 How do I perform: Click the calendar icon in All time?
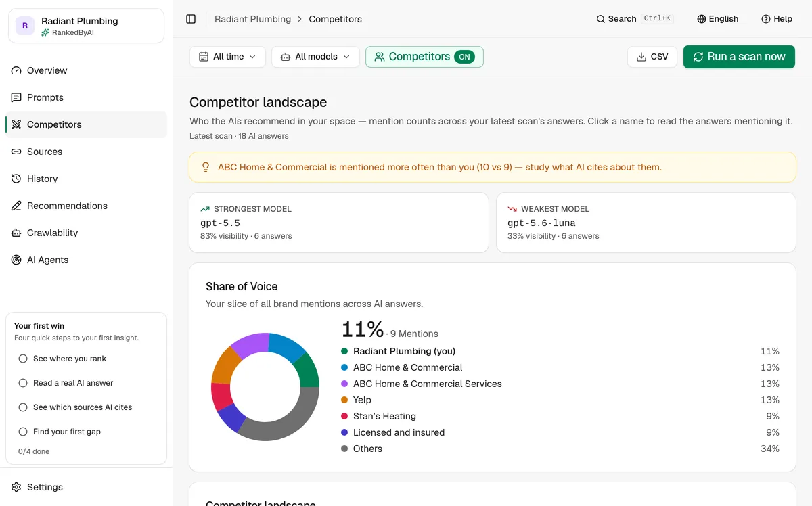[204, 57]
